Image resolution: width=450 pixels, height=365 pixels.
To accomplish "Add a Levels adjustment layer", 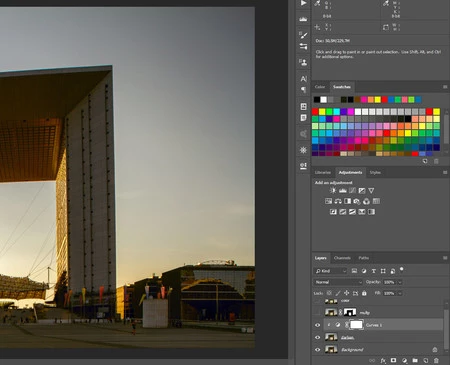I will pyautogui.click(x=343, y=191).
